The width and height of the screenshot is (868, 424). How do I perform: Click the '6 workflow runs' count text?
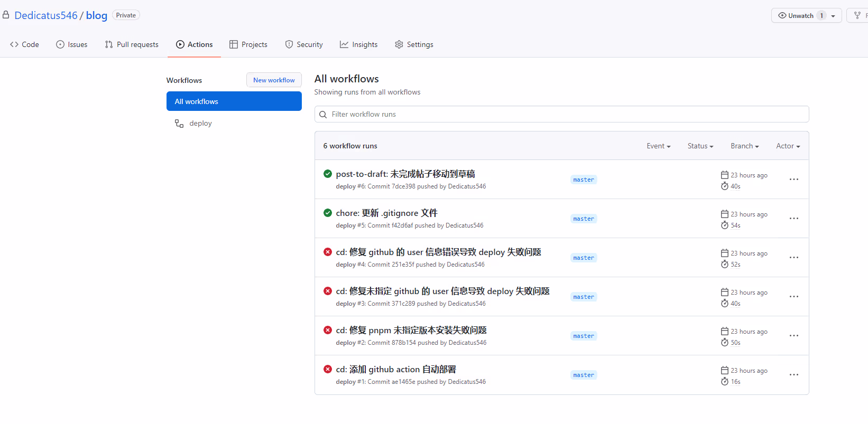coord(350,146)
